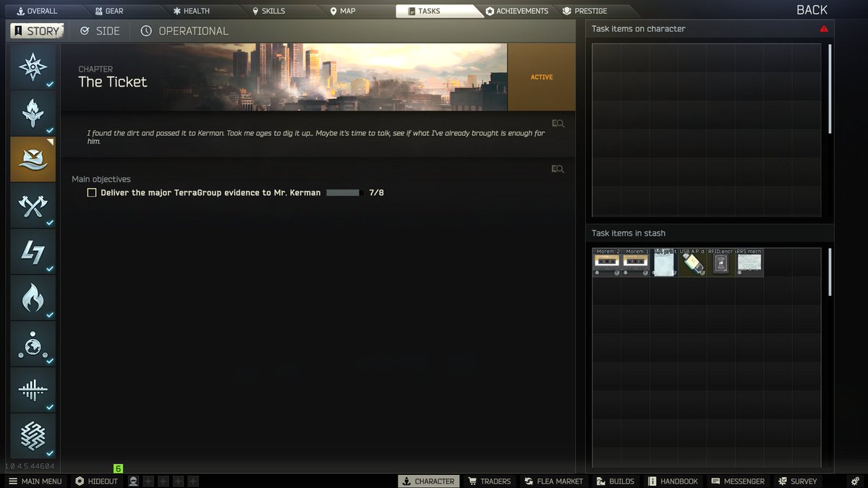Viewport: 868px width, 488px height.
Task: Open the sound waveform chapter icon
Action: click(x=33, y=390)
